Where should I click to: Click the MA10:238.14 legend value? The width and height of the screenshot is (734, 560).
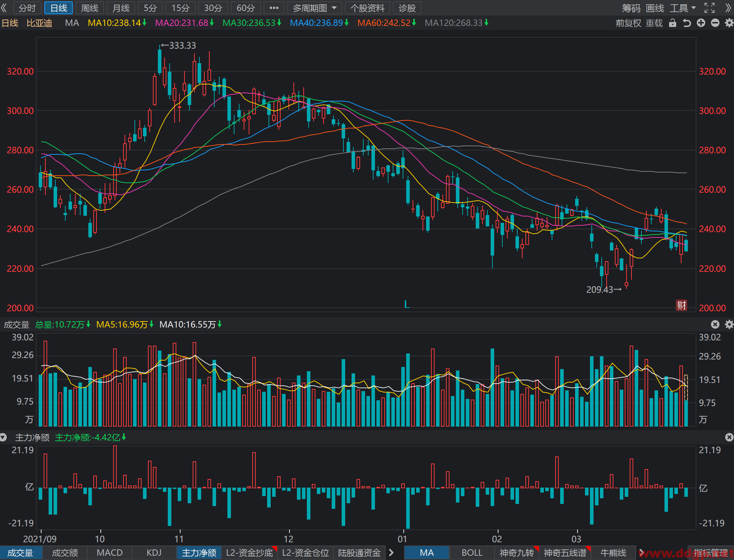click(x=117, y=23)
